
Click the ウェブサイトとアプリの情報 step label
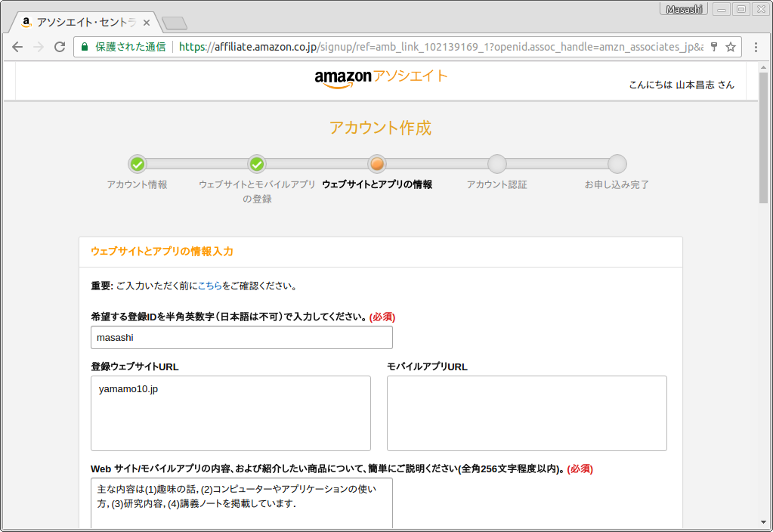[x=377, y=185]
